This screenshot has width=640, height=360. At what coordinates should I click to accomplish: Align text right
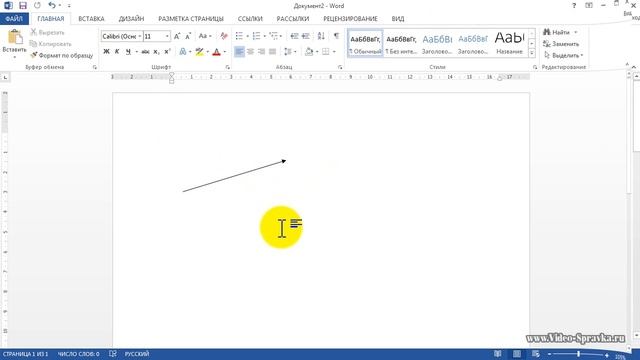pos(261,51)
